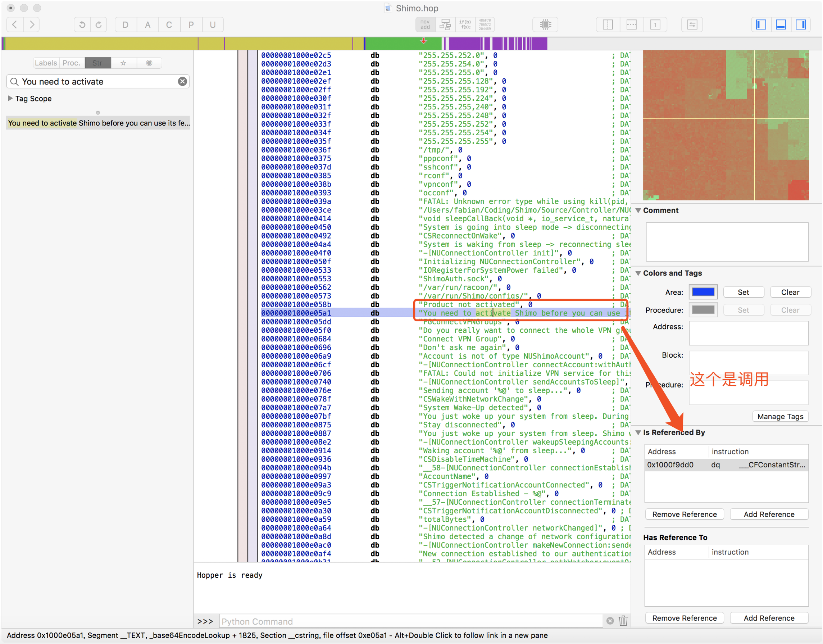
Task: Click the redo toolbar icon
Action: pyautogui.click(x=99, y=25)
